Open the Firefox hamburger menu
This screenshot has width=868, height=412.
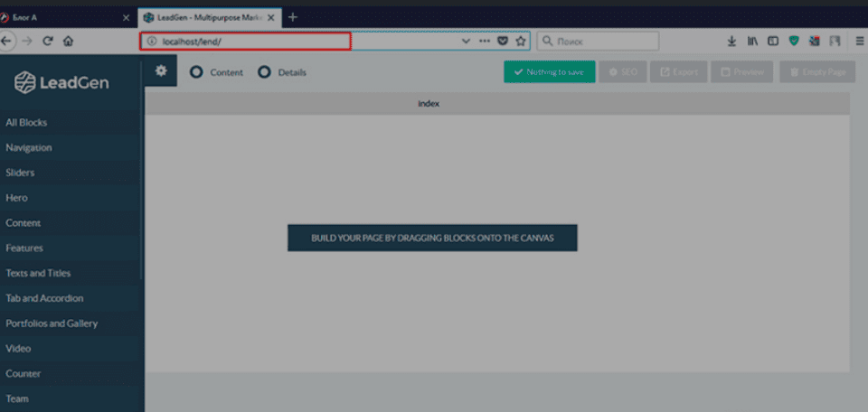pos(859,41)
